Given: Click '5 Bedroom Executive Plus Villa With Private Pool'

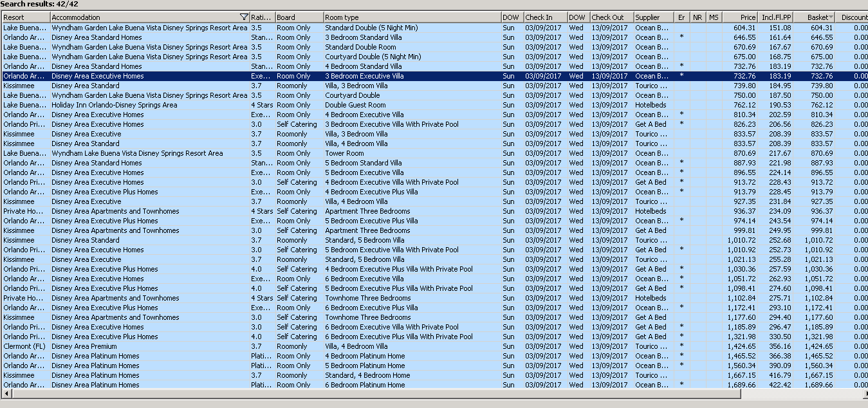Looking at the screenshot, I should [399, 288].
